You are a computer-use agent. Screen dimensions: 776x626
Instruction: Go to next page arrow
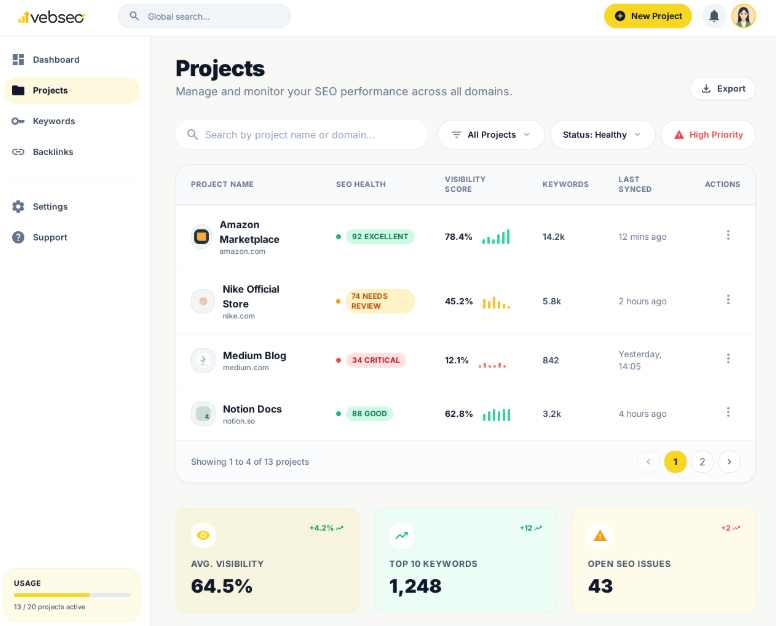[x=729, y=462]
